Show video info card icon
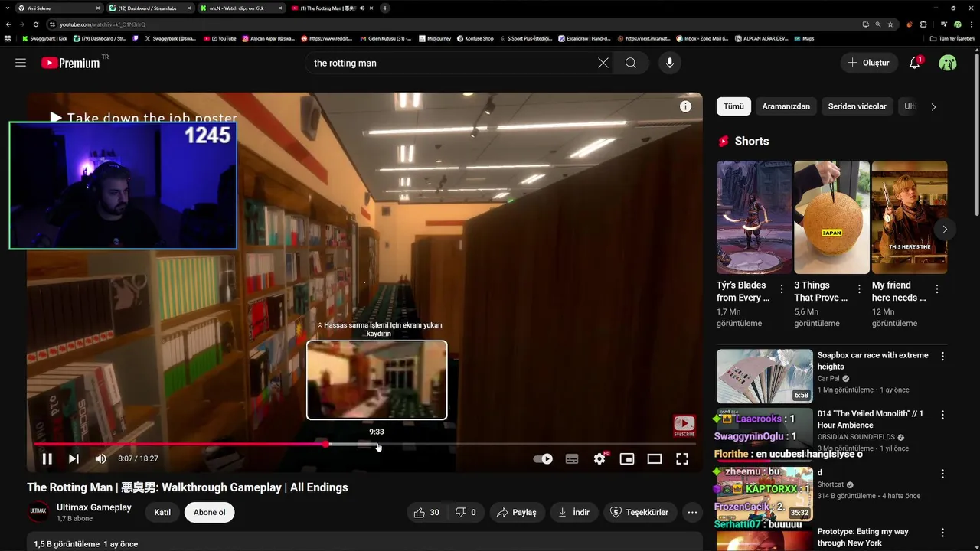Viewport: 980px width, 551px height. pos(685,106)
